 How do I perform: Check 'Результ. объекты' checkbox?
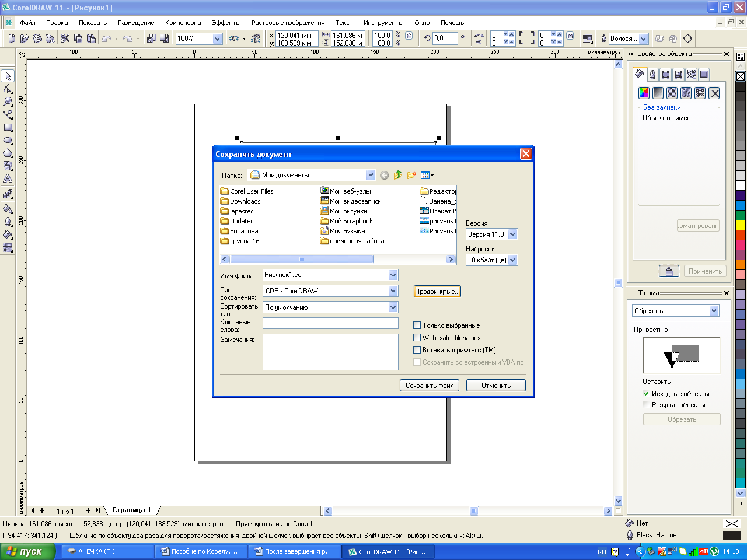tap(646, 405)
